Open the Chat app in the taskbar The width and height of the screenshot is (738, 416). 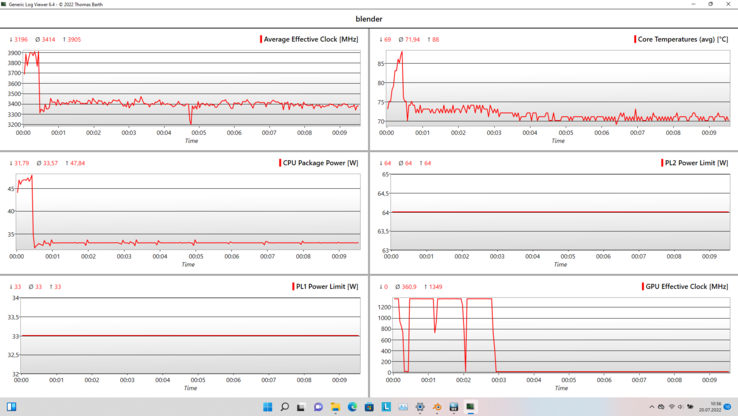point(318,407)
